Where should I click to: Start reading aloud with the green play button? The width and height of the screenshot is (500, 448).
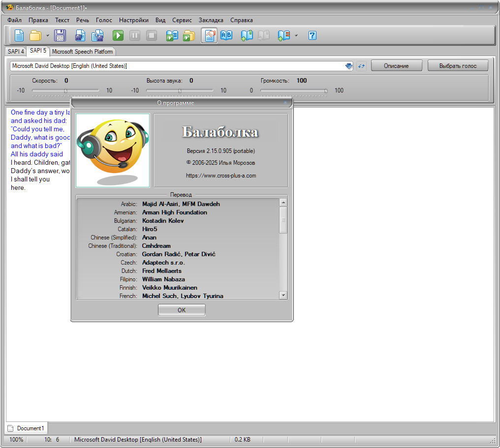point(118,35)
